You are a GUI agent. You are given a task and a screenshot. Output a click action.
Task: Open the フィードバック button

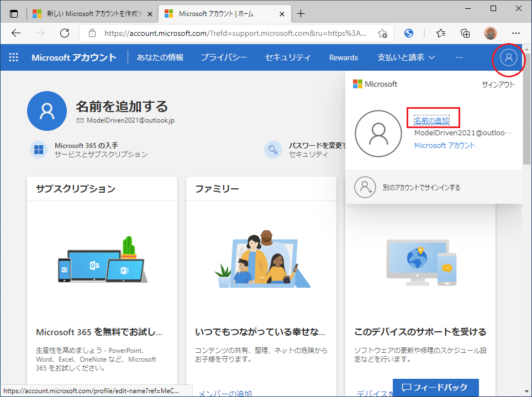(436, 388)
